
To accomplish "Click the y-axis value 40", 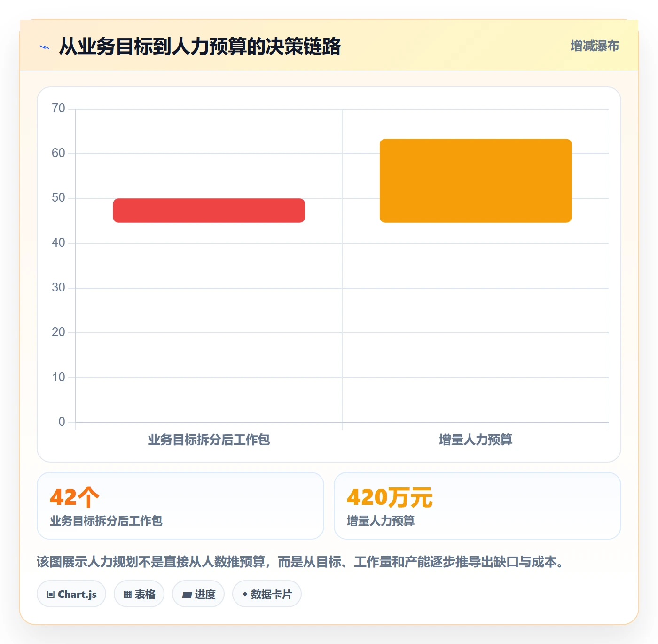I will tap(58, 243).
